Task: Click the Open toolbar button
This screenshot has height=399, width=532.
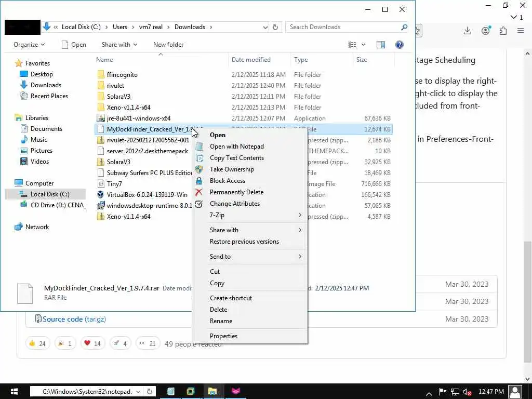Action: pos(74,45)
